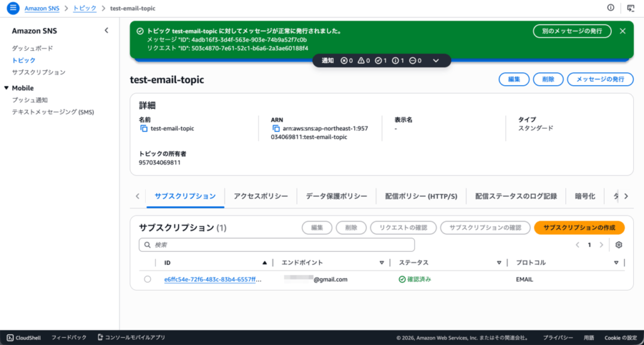Click the info icon in top bar
The height and width of the screenshot is (345, 644).
coord(611,8)
